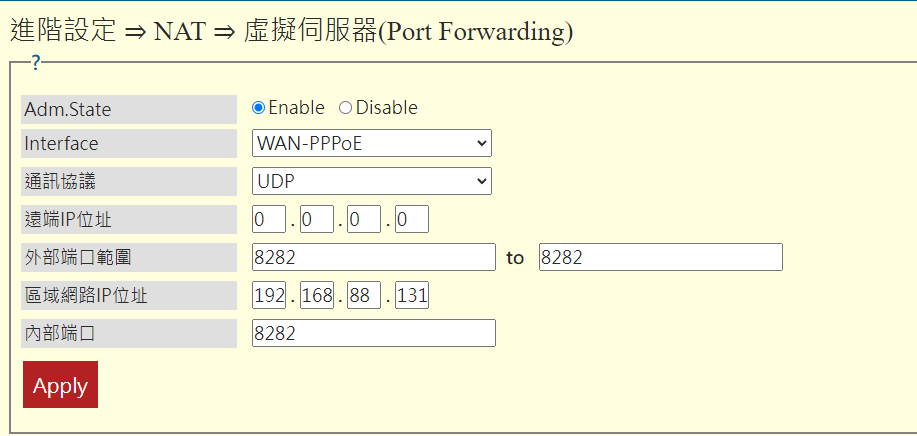The image size is (917, 436).
Task: Click the 192 octet of 區域網路IP位址
Action: tap(269, 296)
